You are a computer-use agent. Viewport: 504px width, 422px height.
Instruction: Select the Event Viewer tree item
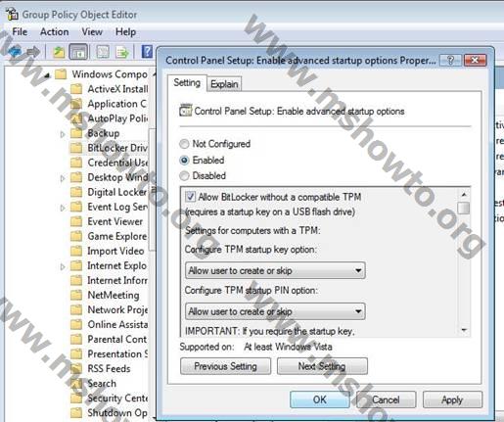coord(115,221)
